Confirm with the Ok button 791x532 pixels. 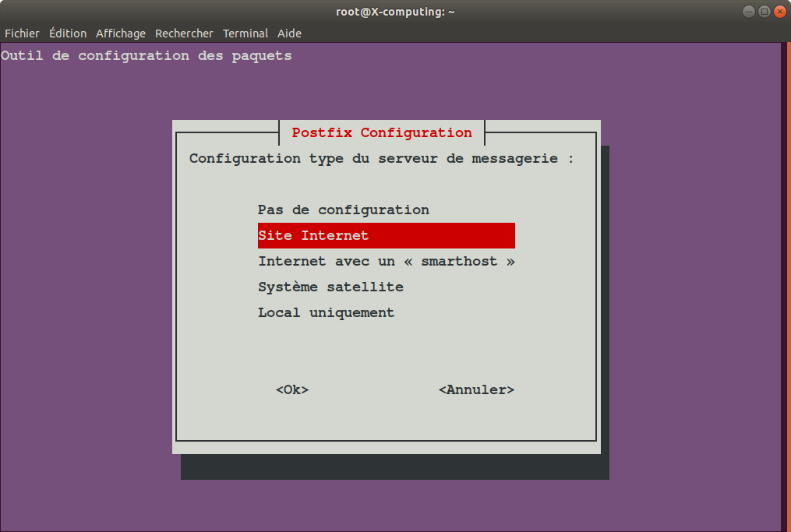coord(292,389)
